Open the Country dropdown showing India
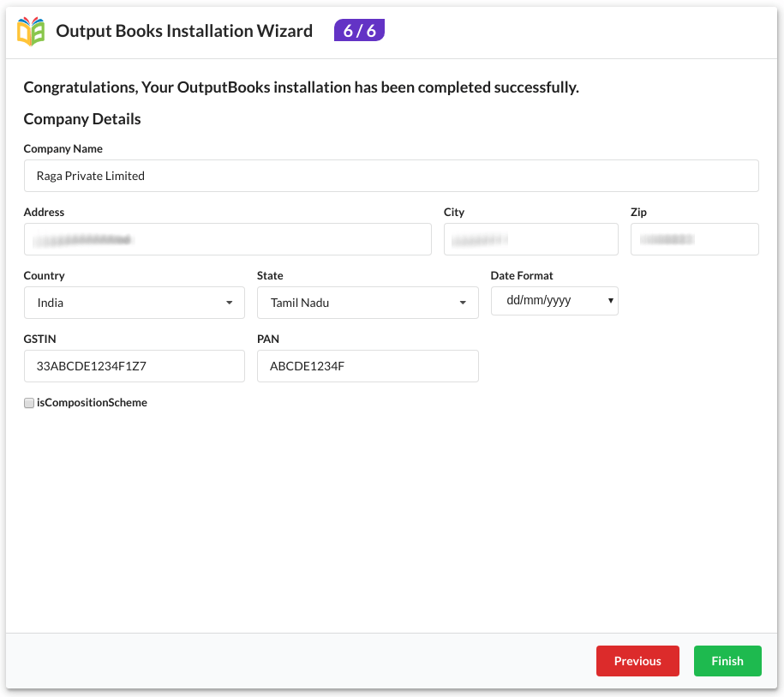Viewport: 784px width, 697px height. point(135,303)
